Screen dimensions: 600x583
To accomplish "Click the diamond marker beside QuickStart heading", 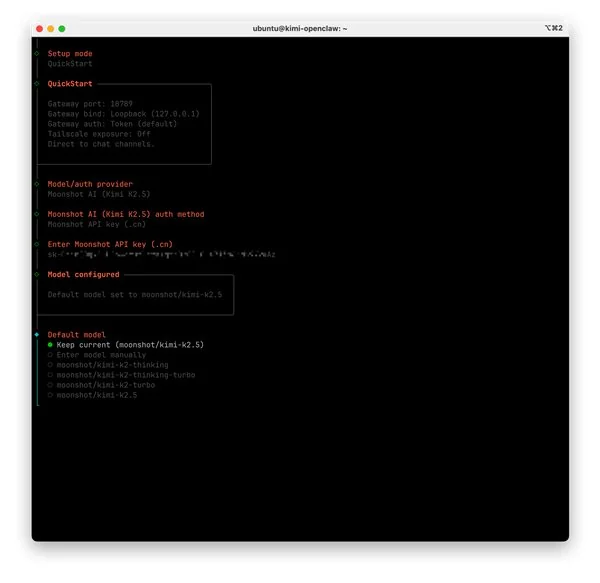I will click(37, 84).
